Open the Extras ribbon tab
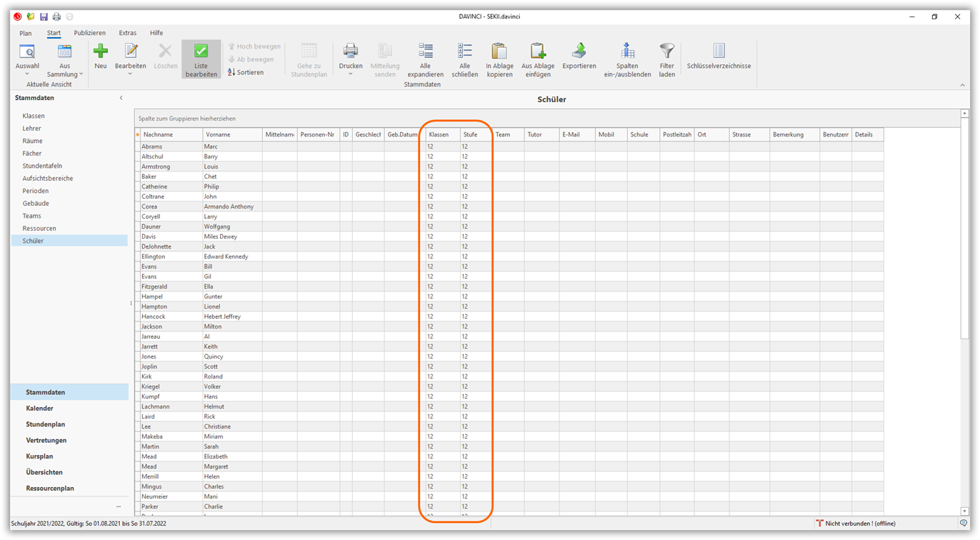Viewport: 980px width, 540px height. click(x=128, y=33)
